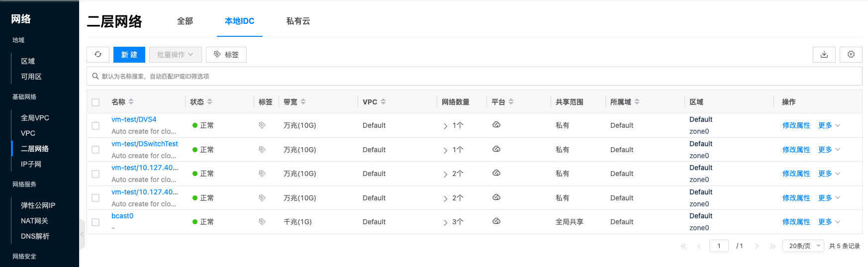This screenshot has width=868, height=267.
Task: Open the 20条/页 page size dropdown
Action: [x=803, y=246]
